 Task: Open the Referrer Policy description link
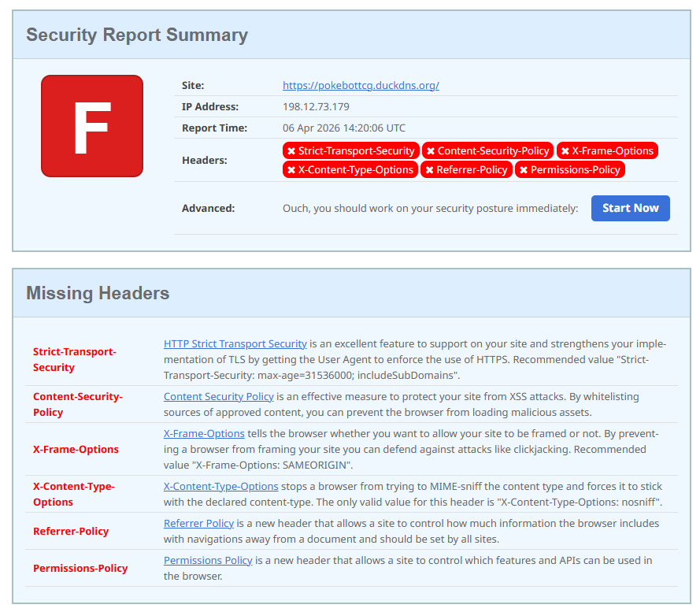pos(198,524)
